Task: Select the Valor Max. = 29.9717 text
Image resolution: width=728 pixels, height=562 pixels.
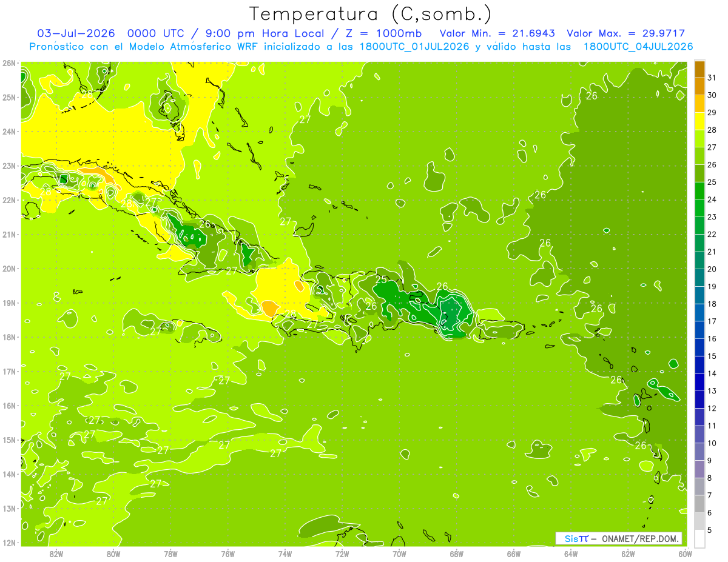Action: (625, 33)
